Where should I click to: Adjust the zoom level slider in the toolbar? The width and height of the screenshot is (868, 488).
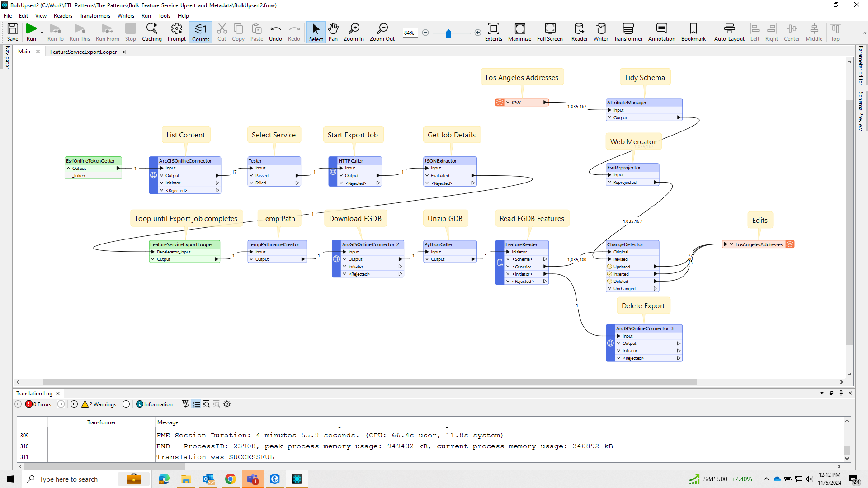click(449, 33)
